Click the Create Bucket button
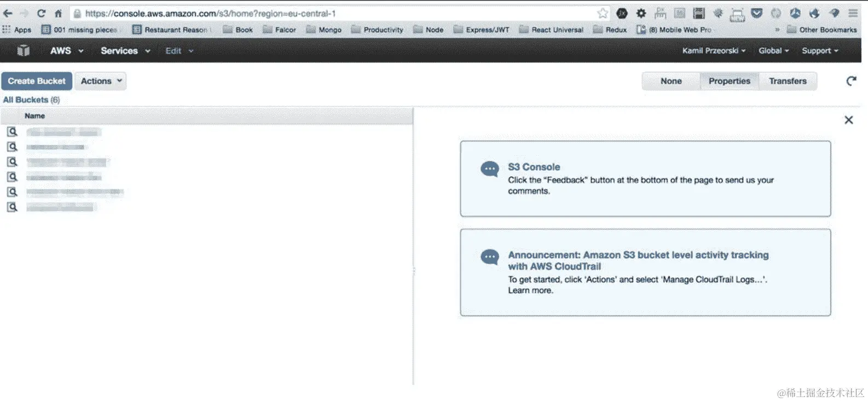The width and height of the screenshot is (868, 402). pos(37,81)
